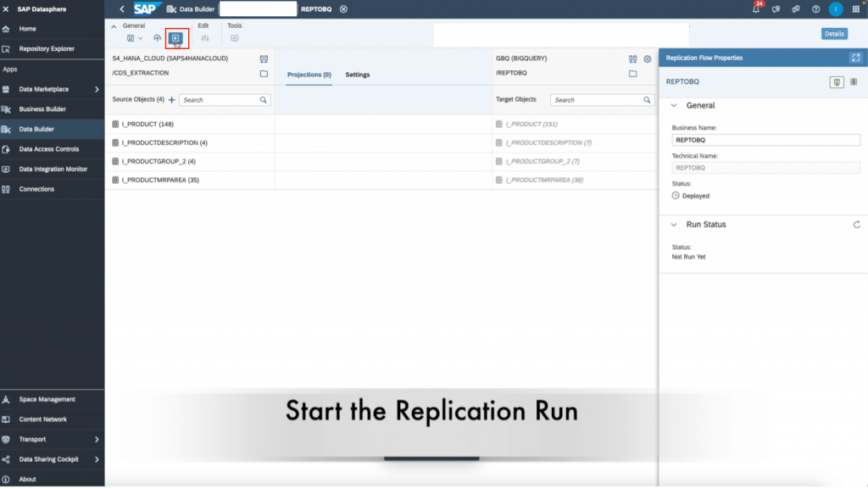Close the REPTOBQ tab

coord(344,8)
